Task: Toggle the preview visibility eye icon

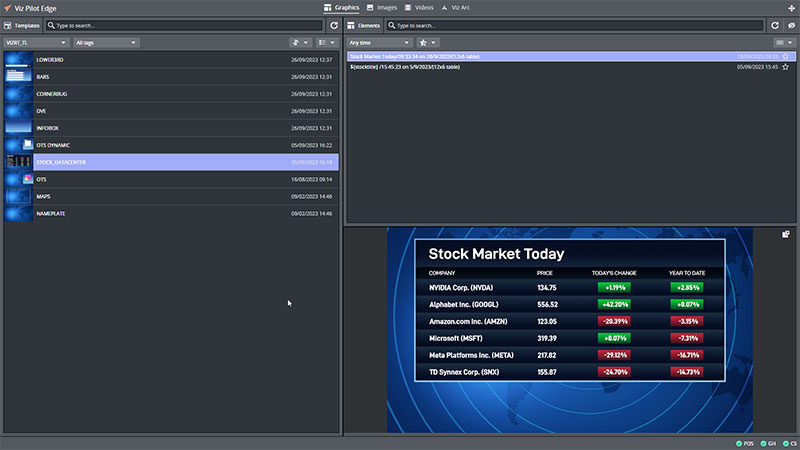Action: tap(791, 26)
